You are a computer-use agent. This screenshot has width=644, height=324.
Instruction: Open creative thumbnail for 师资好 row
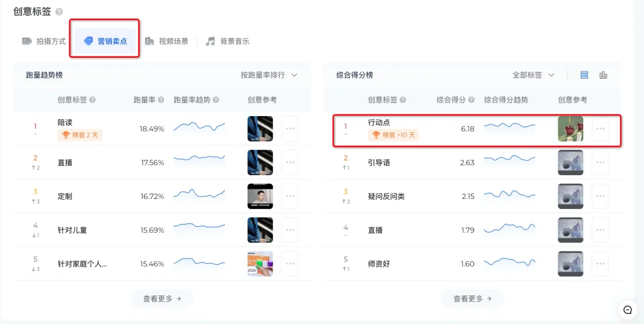[x=571, y=264]
